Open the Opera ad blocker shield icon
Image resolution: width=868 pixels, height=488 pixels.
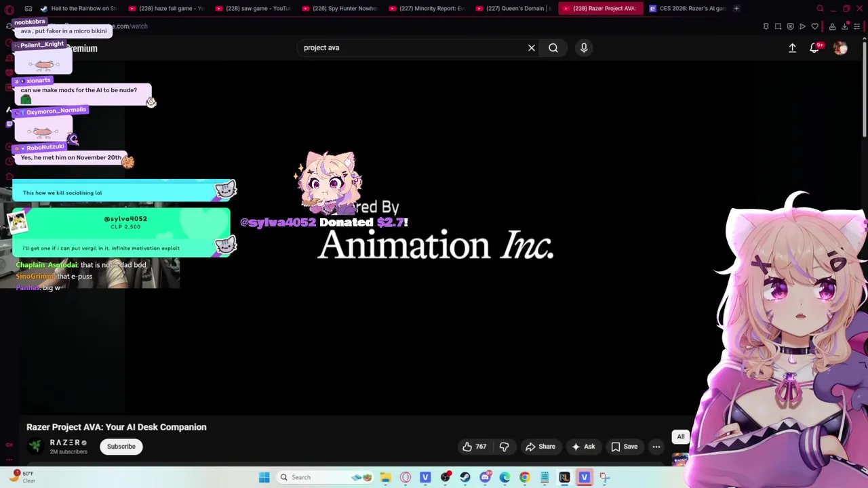point(790,26)
